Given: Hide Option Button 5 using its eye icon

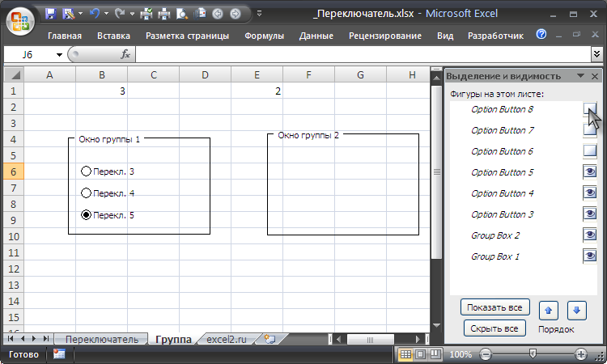Looking at the screenshot, I should coord(590,171).
